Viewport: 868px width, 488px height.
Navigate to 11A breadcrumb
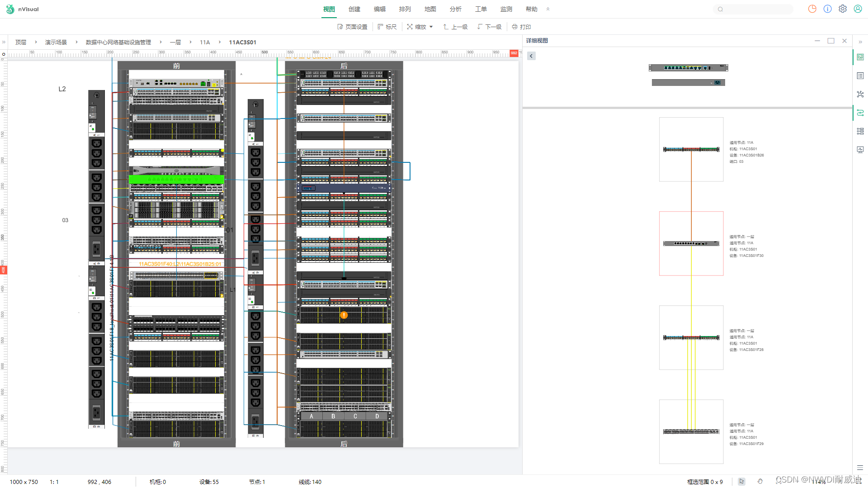coord(205,42)
